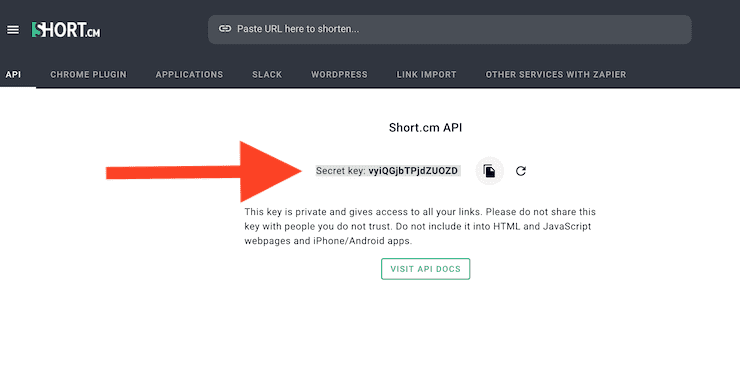Click the Short.cm logo
The image size is (740, 371).
click(x=66, y=30)
